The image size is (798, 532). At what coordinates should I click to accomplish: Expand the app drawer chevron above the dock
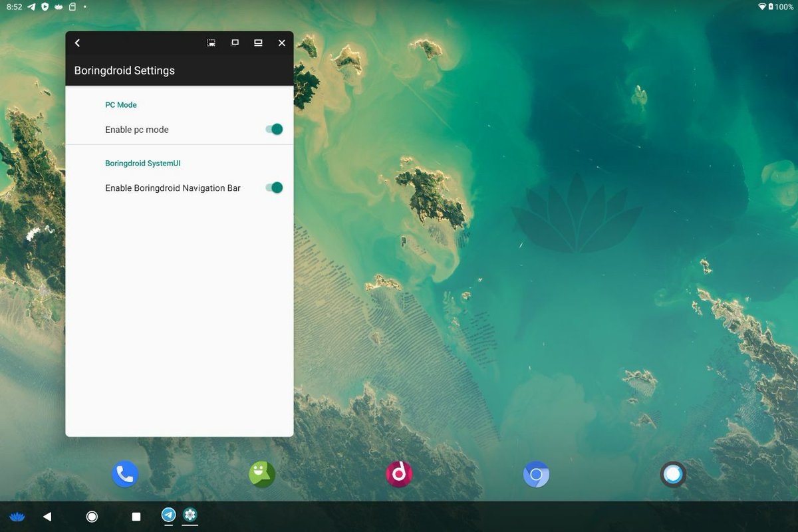point(399,440)
